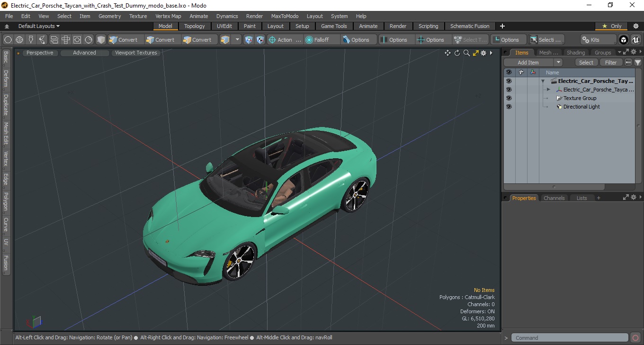644x345 pixels.
Task: Open viewport settings gear icon
Action: [x=483, y=53]
